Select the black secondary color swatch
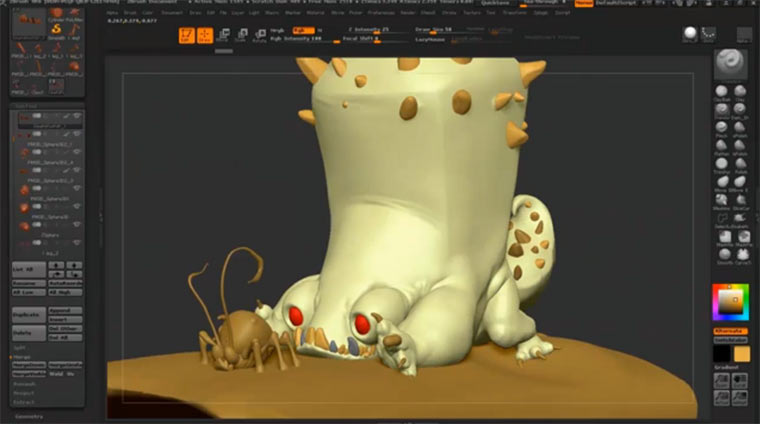Viewport: 760px width, 424px height. pyautogui.click(x=721, y=354)
